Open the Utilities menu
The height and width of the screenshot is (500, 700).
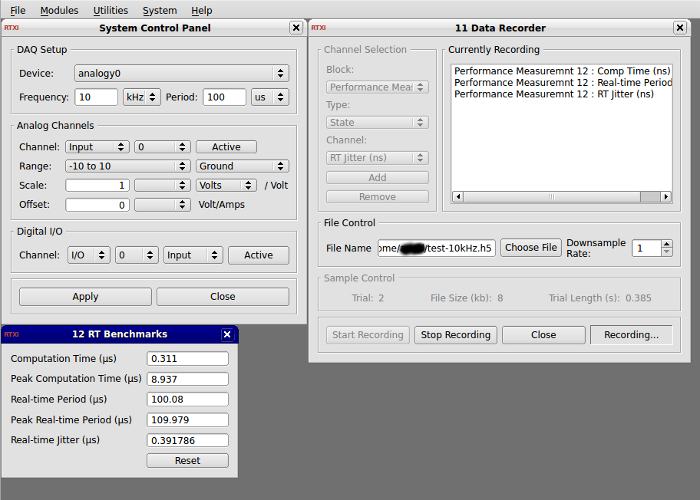(x=110, y=10)
